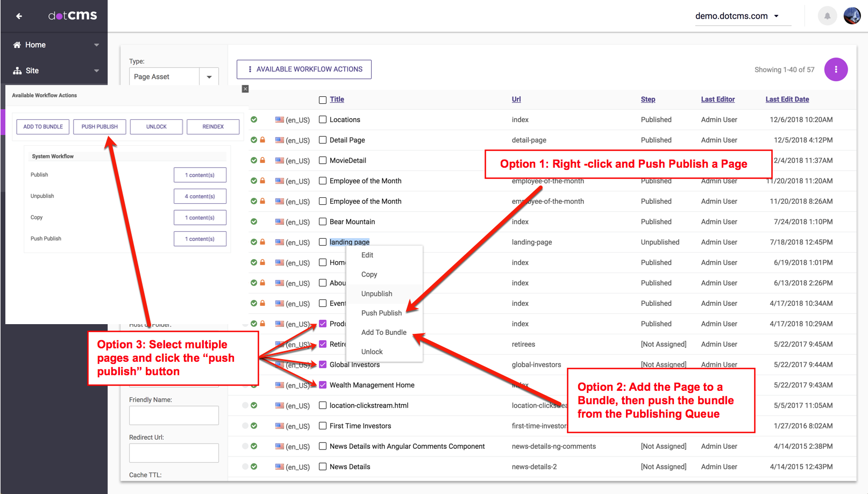Click the Site sitemap icon in sidebar
Viewport: 868px width, 494px height.
pyautogui.click(x=17, y=71)
